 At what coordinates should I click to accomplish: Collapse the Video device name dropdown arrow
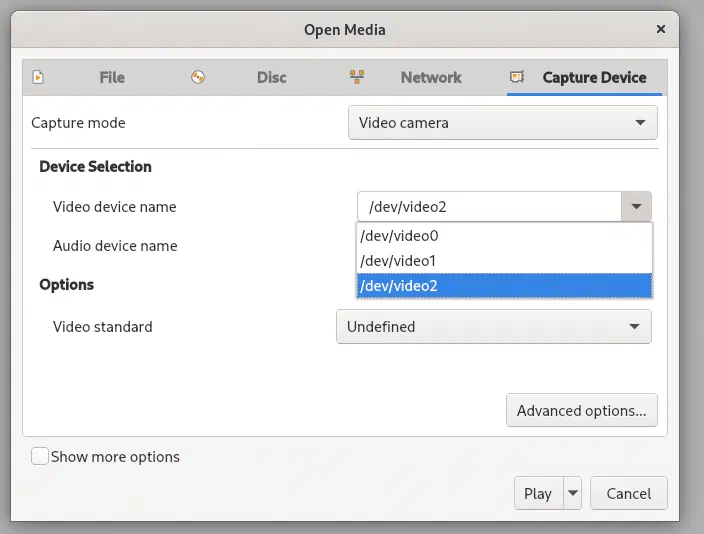tap(636, 207)
